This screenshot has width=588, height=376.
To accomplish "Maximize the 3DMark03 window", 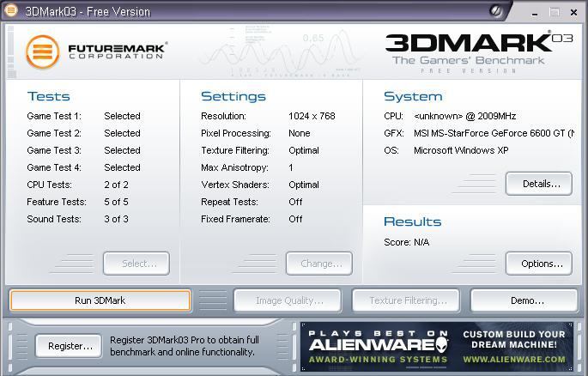I will 555,12.
